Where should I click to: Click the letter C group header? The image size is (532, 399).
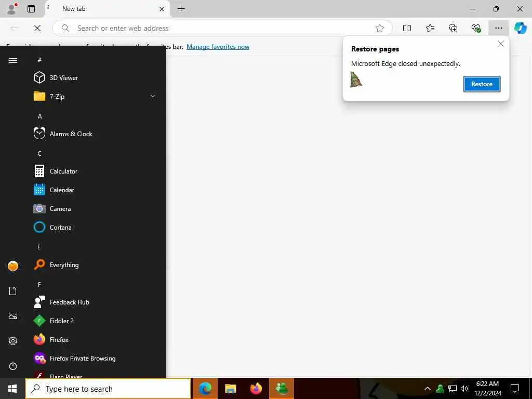(39, 153)
